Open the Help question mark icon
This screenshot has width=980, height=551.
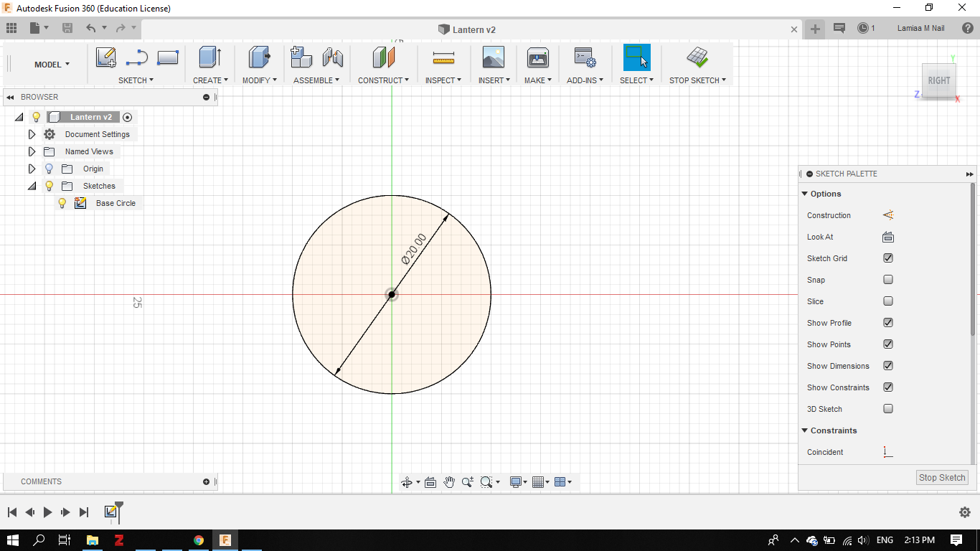(x=968, y=28)
